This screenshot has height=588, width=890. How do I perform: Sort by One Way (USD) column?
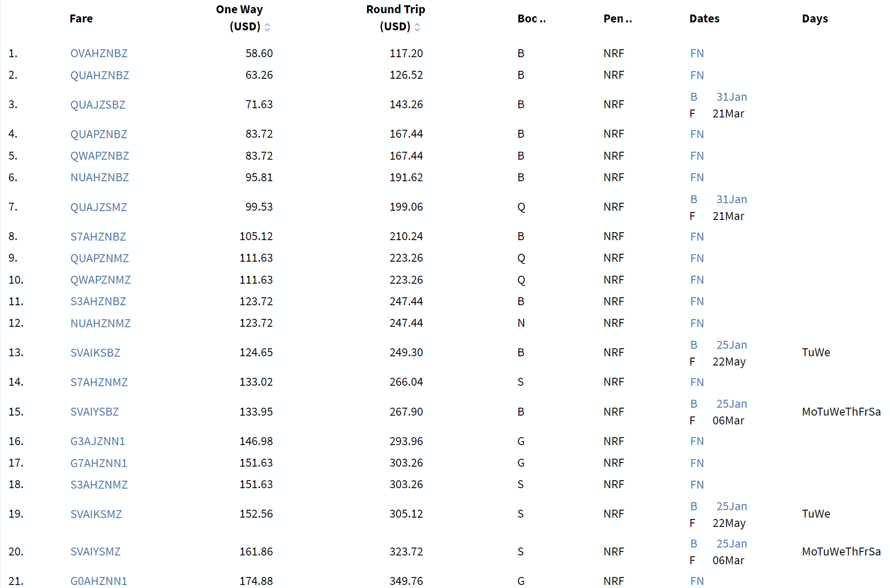click(267, 27)
